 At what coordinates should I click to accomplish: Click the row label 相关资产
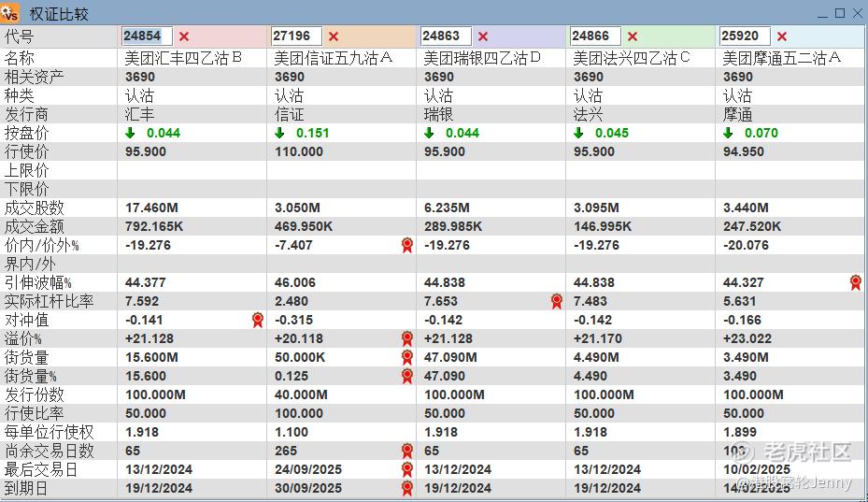coord(35,77)
